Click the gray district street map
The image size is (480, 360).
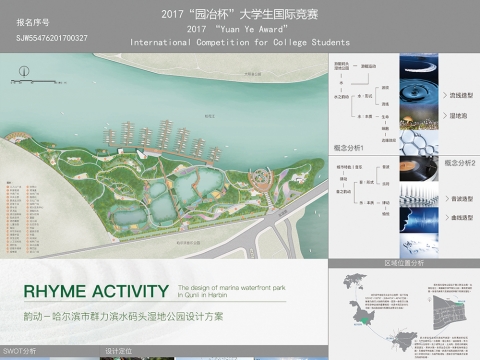click(449, 312)
